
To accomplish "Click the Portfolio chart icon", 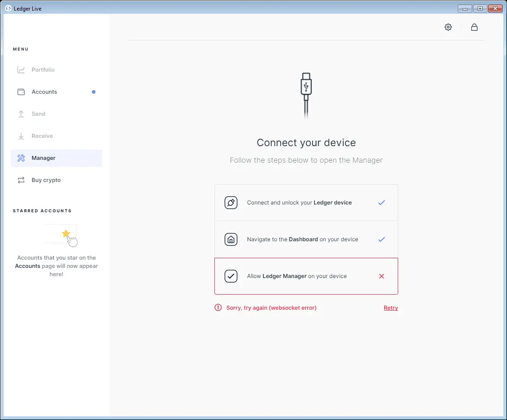I will 21,69.
